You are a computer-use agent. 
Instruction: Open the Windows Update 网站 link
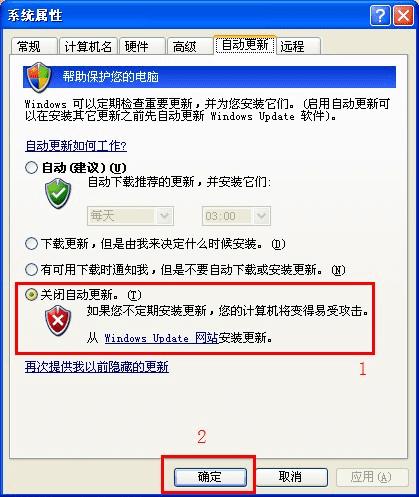[x=161, y=338]
